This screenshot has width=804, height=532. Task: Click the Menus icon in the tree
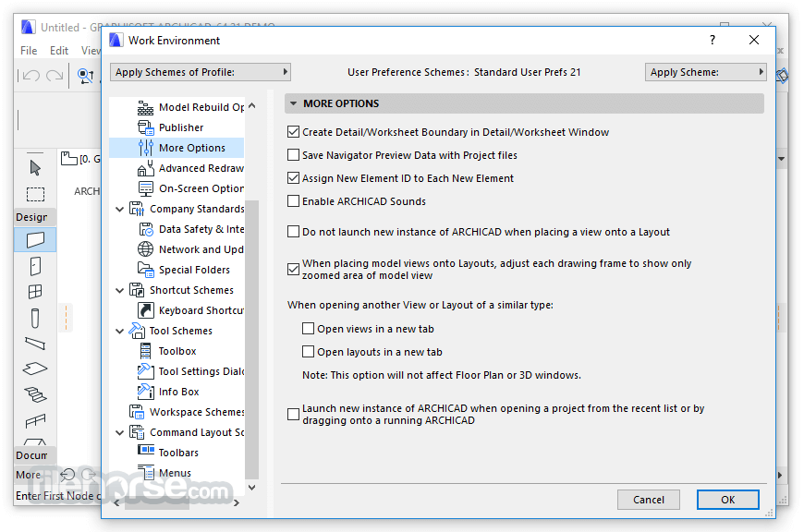pos(146,473)
